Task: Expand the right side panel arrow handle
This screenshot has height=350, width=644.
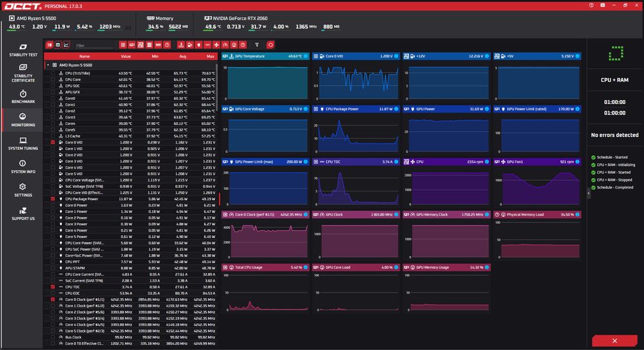Action: pyautogui.click(x=589, y=193)
